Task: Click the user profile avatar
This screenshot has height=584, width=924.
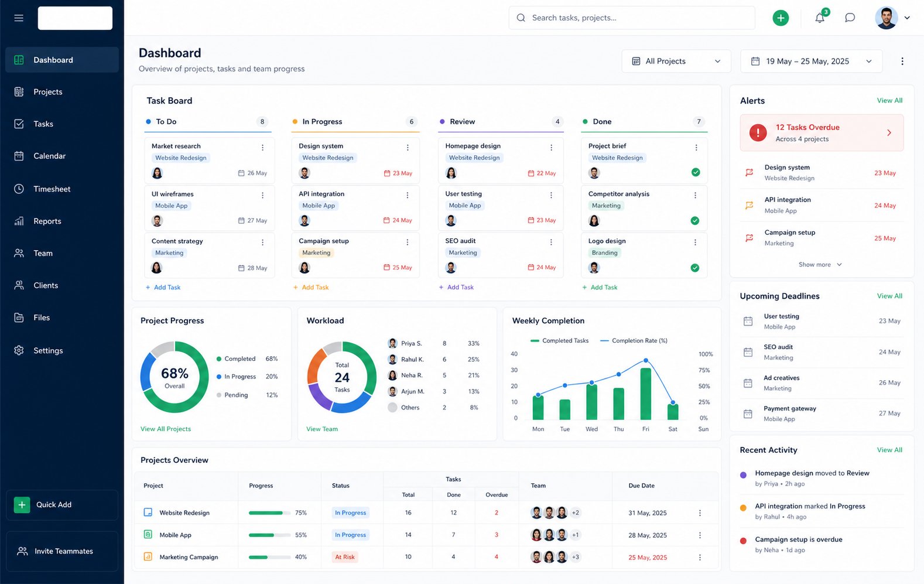Action: (886, 18)
